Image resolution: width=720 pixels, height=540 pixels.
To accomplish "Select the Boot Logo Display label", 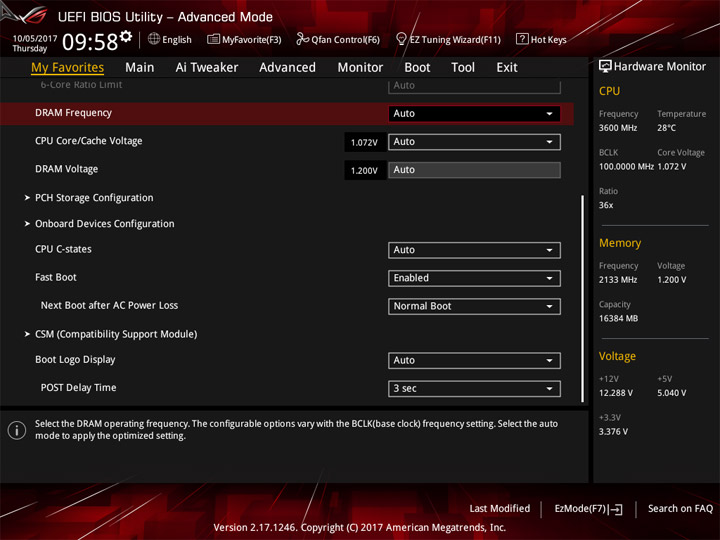I will (75, 360).
